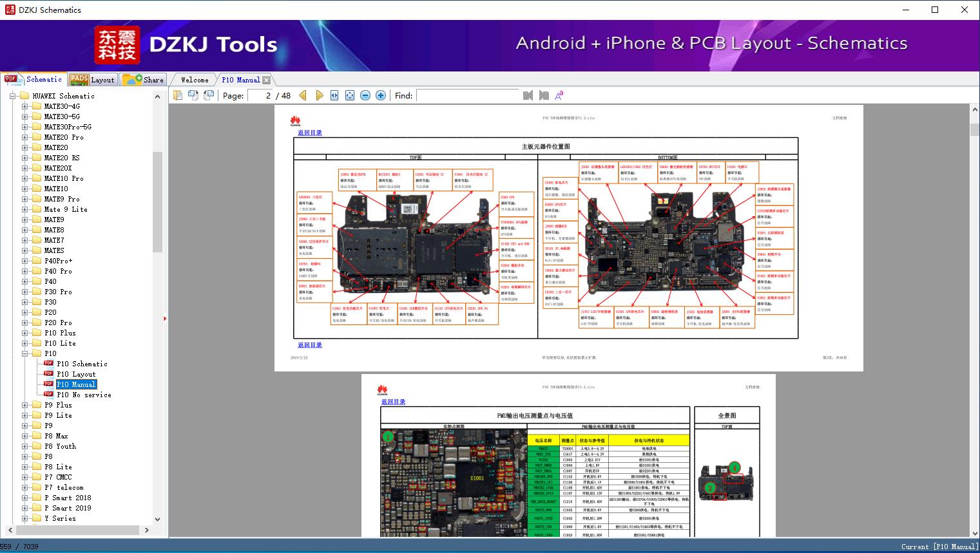Image resolution: width=980 pixels, height=553 pixels.
Task: Expand the P9 Plus folder
Action: coord(24,405)
